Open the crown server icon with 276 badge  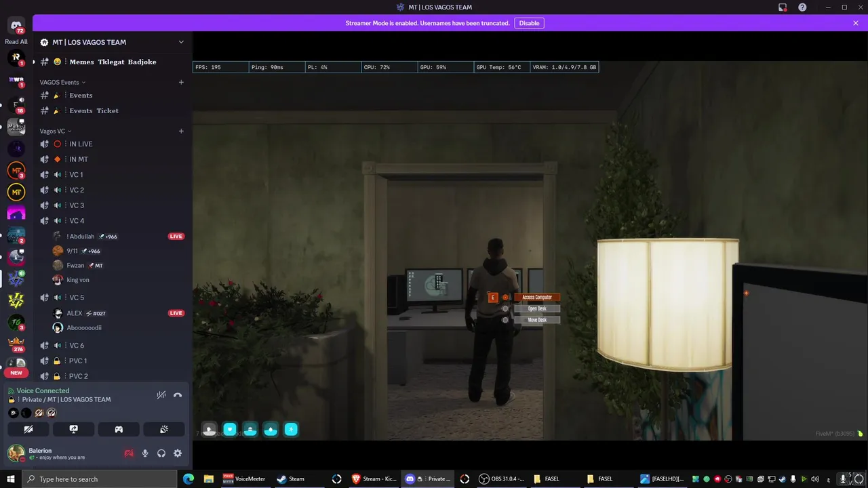16,344
